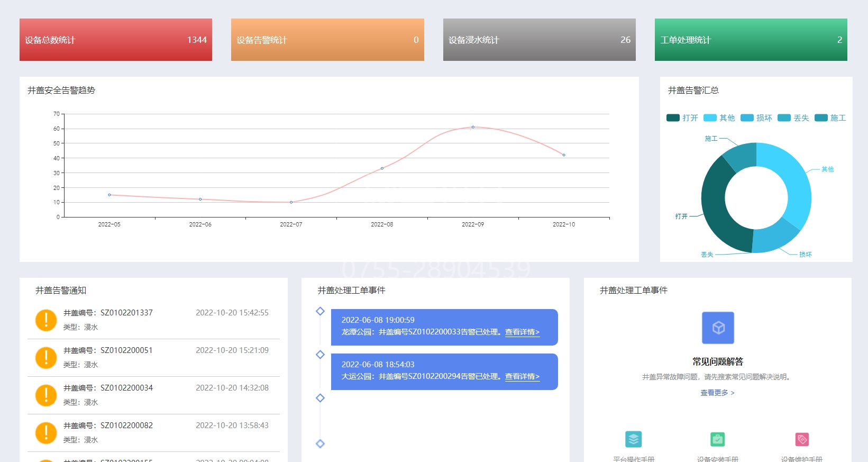Screen dimensions: 868x462
Task: Click timestamp 2022-10-20 15:21:09
Action: click(x=232, y=350)
